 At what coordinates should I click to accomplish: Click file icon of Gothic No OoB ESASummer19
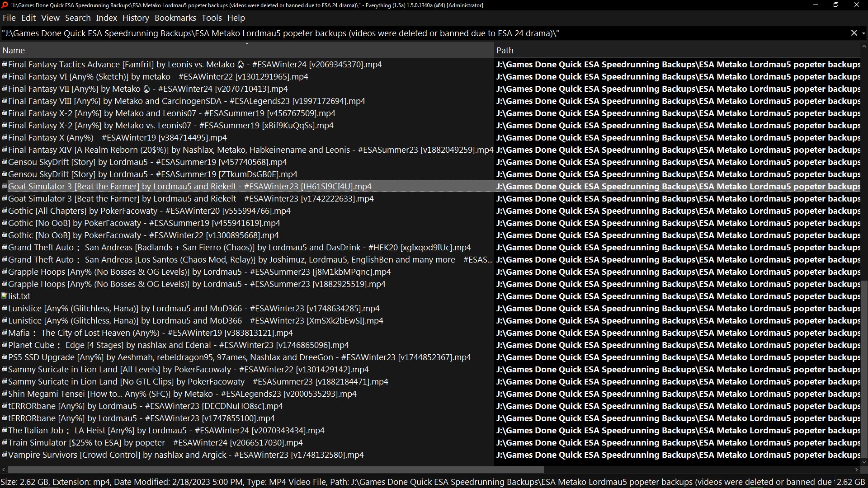[5, 223]
